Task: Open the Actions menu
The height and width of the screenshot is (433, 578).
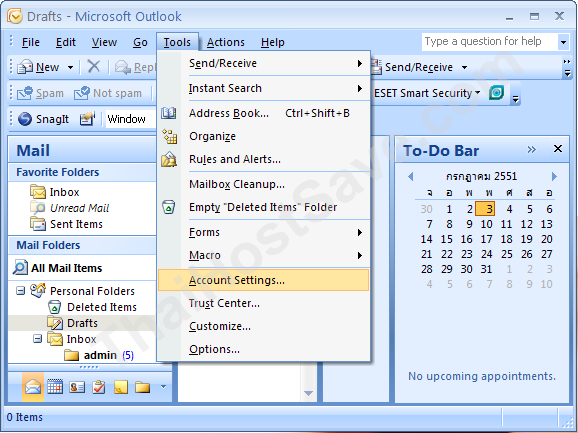Action: (x=226, y=42)
